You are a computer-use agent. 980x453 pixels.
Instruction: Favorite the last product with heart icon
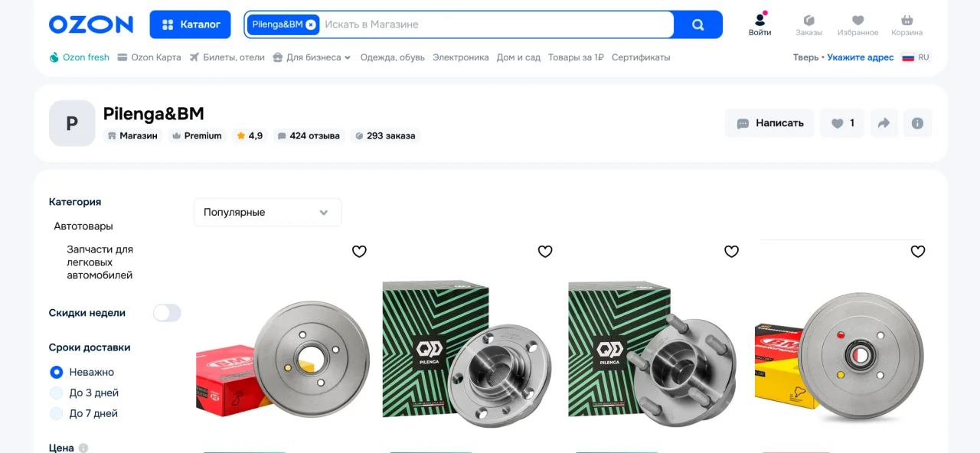click(918, 252)
